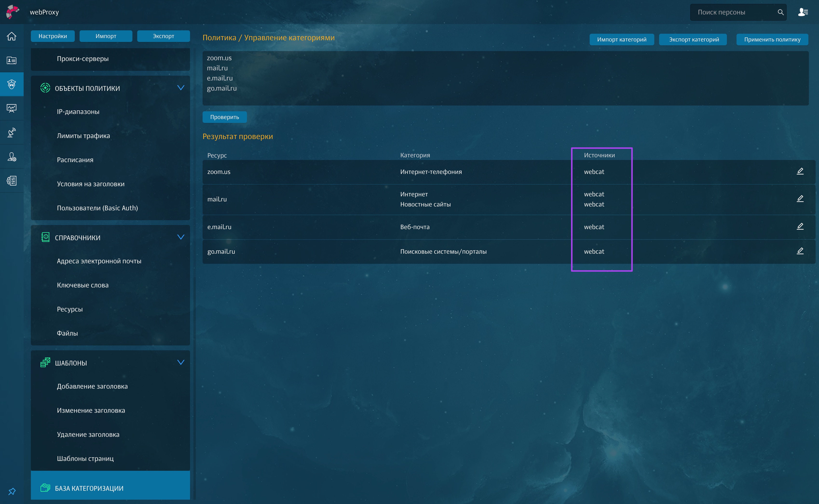Open the IP-диапазоны menu item
The width and height of the screenshot is (819, 504).
tap(78, 112)
